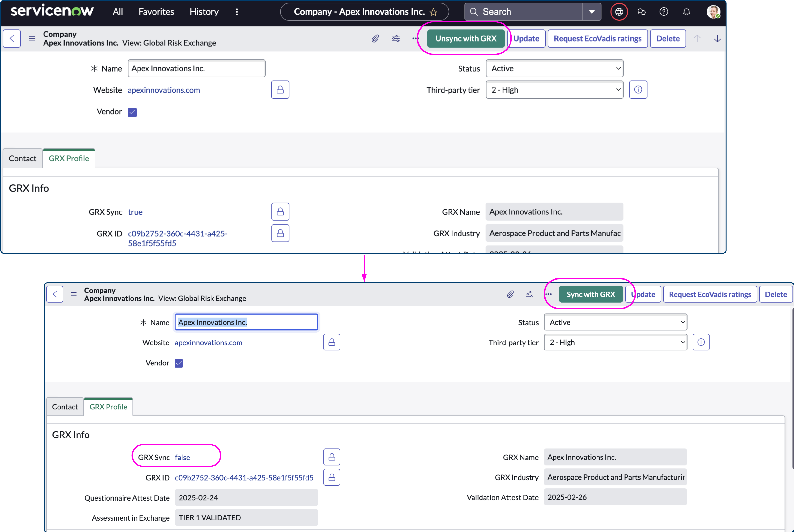Viewport: 794px width, 532px height.
Task: Click the Third-party tier info icon, top form
Action: (x=638, y=90)
